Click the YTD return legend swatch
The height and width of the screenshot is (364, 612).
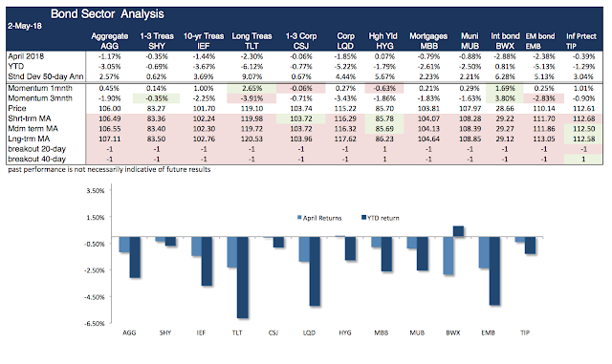[364, 218]
